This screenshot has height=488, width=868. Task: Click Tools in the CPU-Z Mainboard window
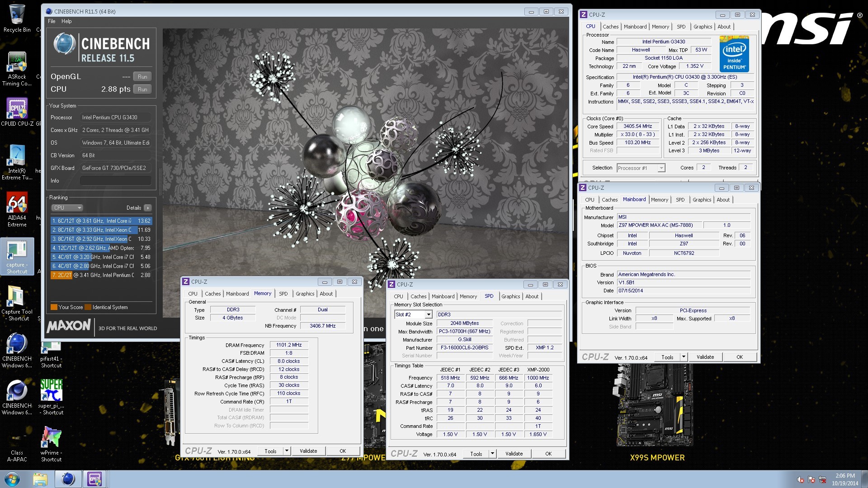[667, 357]
